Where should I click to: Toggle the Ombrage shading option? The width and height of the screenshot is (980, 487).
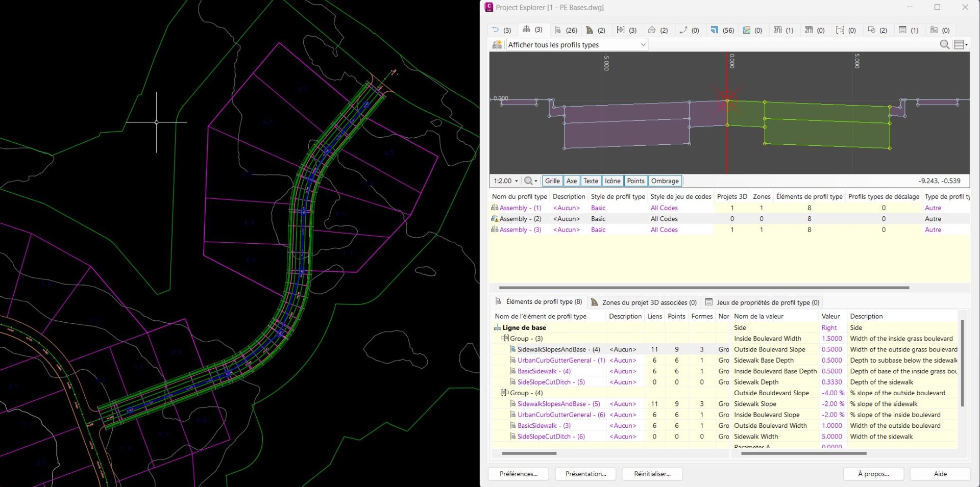[665, 181]
